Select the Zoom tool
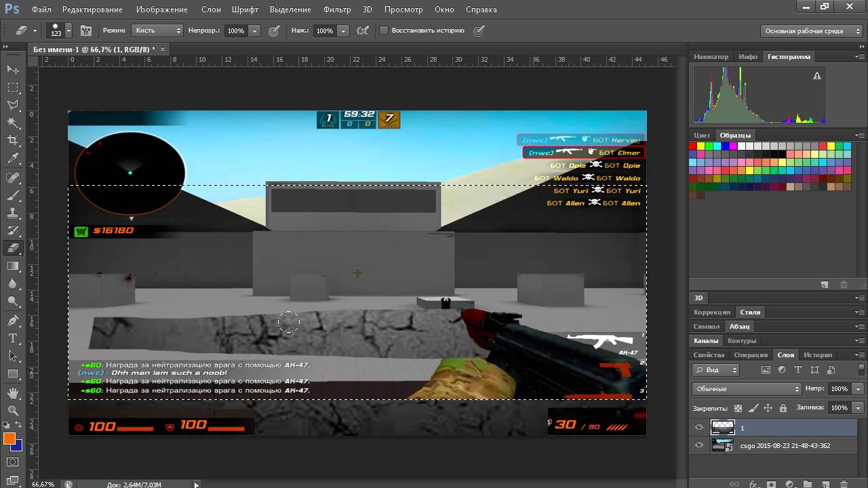The height and width of the screenshot is (488, 868). tap(13, 410)
